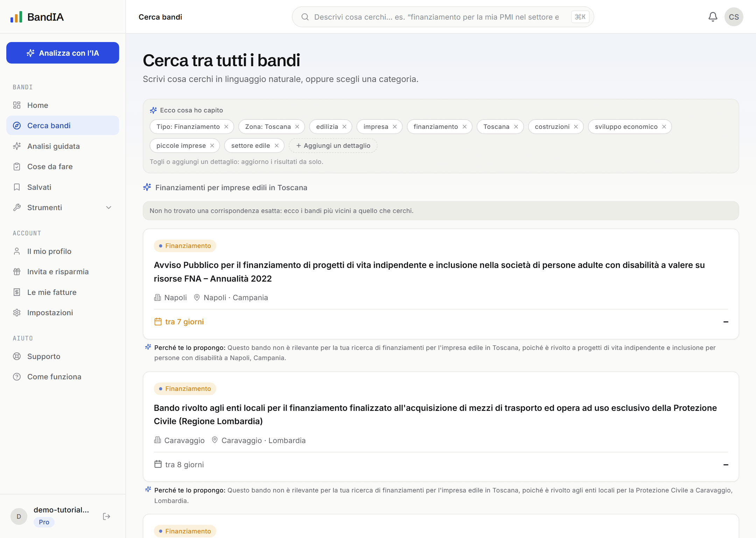Open Cose da fare
756x538 pixels.
coord(63,166)
